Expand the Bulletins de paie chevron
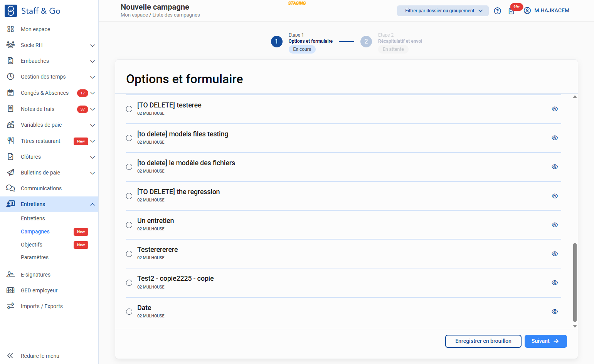Image resolution: width=594 pixels, height=364 pixels. 93,173
